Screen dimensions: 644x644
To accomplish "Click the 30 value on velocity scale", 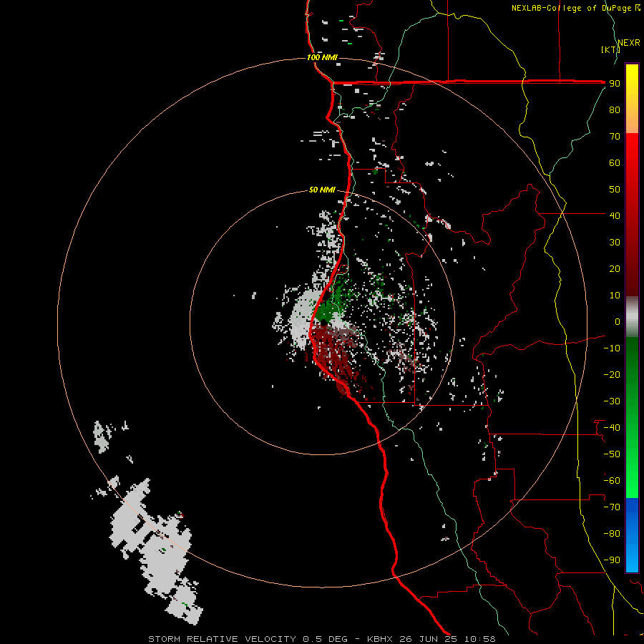I will pos(615,243).
